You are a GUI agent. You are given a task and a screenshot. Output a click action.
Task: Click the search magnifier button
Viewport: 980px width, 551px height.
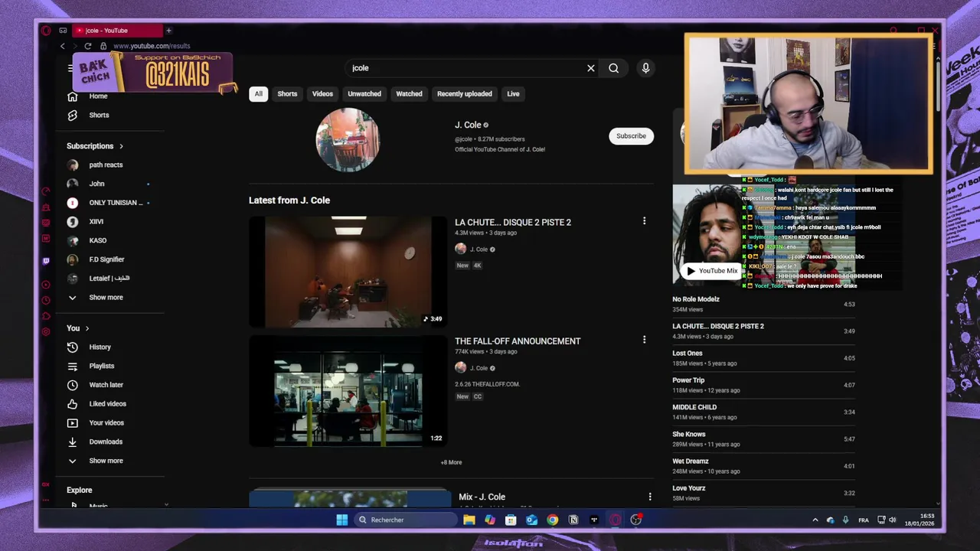point(613,68)
